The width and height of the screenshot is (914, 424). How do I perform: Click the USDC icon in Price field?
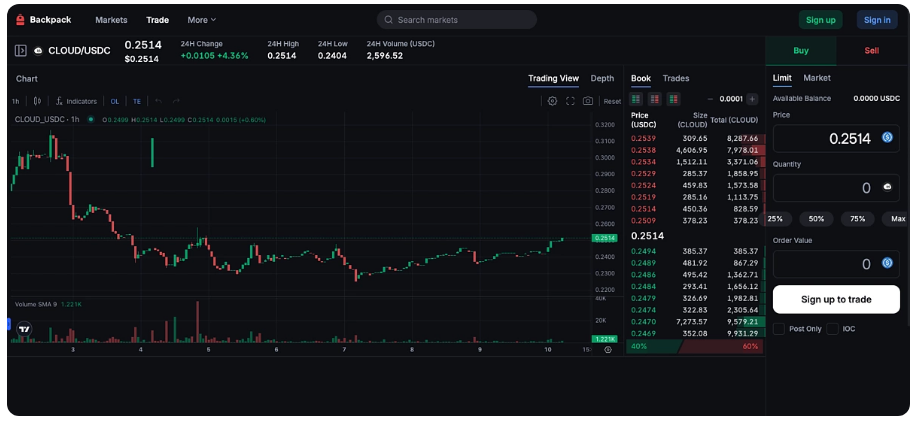point(887,138)
